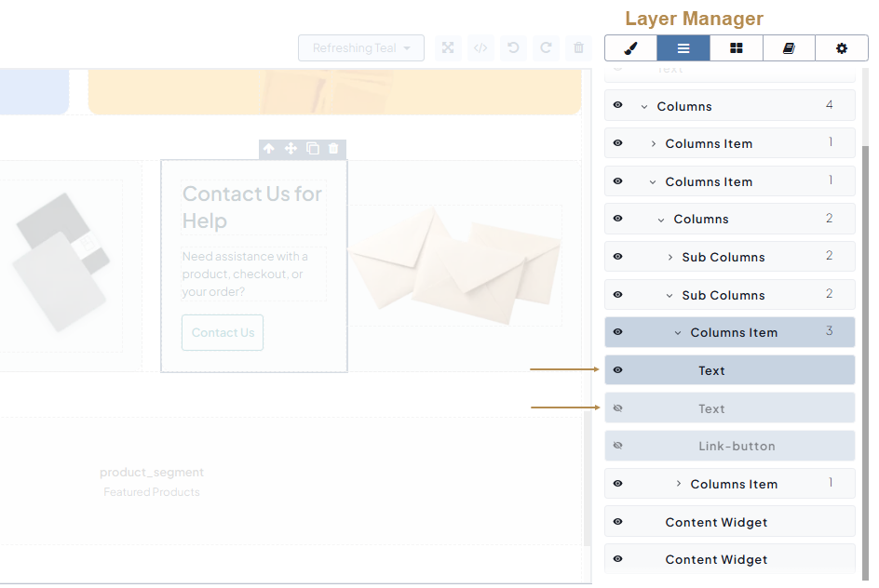Select the envelopes image on canvas
879x588 pixels.
click(x=454, y=264)
